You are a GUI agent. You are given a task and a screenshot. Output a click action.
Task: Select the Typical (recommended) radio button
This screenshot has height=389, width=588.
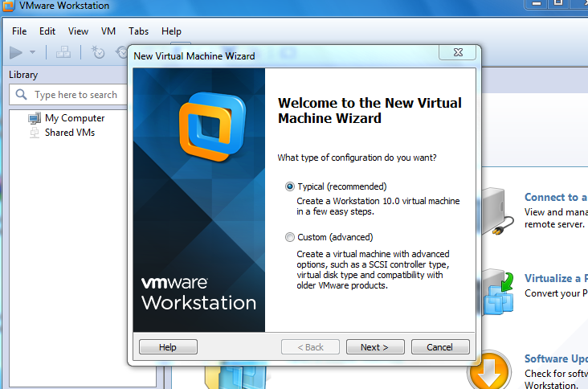click(x=289, y=186)
